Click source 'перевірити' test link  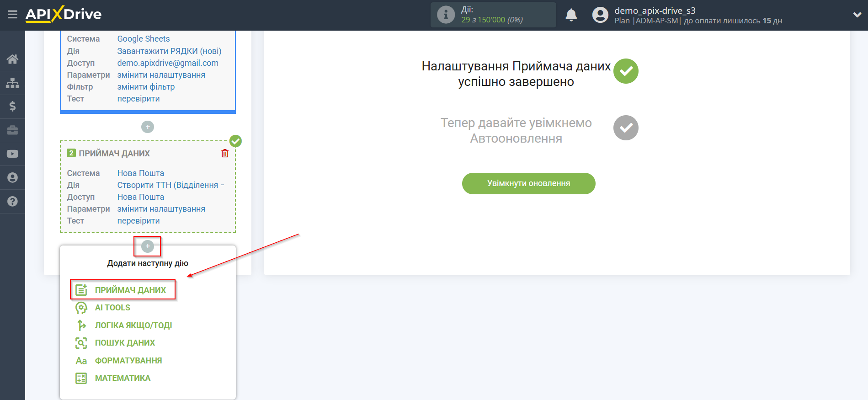pyautogui.click(x=138, y=99)
